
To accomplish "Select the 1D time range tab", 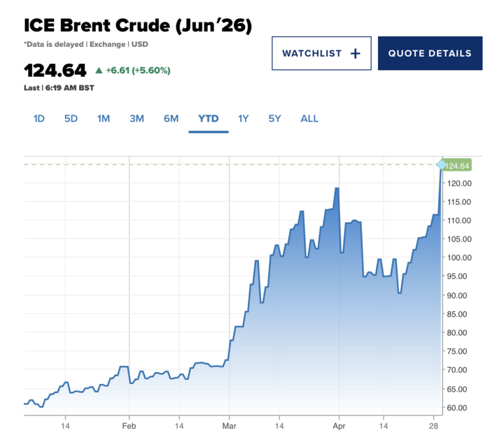I will 39,118.
